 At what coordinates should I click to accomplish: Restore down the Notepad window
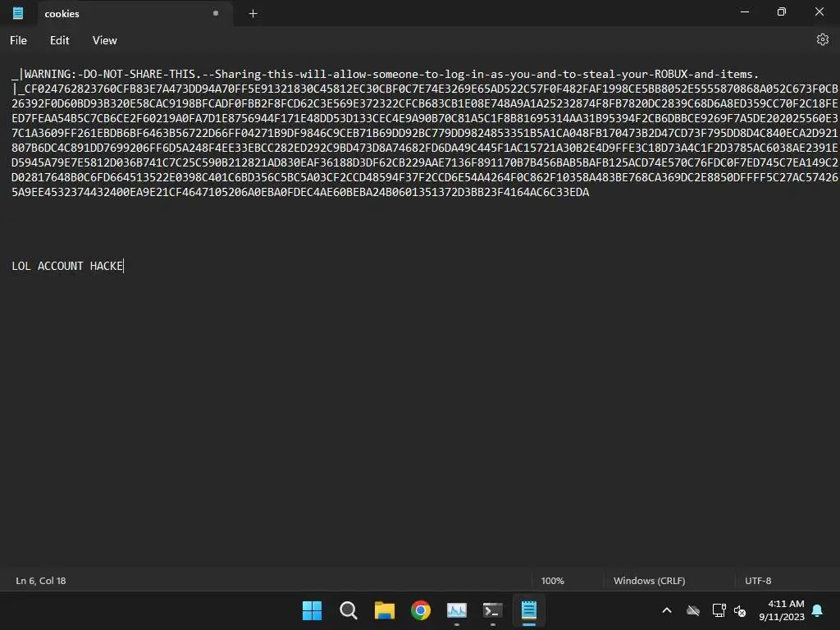pos(782,11)
